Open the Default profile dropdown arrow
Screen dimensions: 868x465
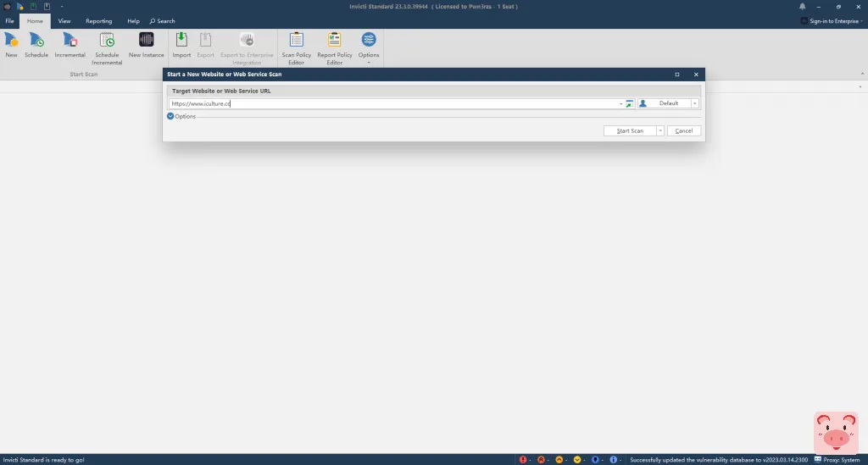pyautogui.click(x=695, y=103)
